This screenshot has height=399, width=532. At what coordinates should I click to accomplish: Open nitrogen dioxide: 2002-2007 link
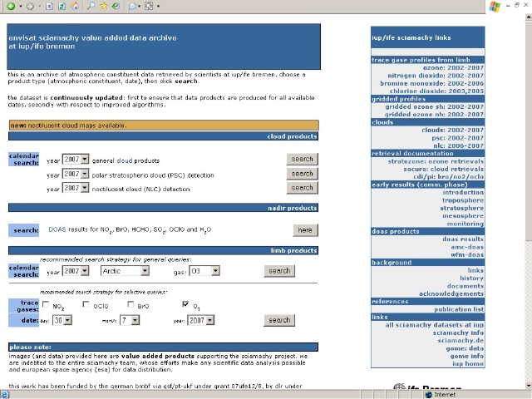436,76
